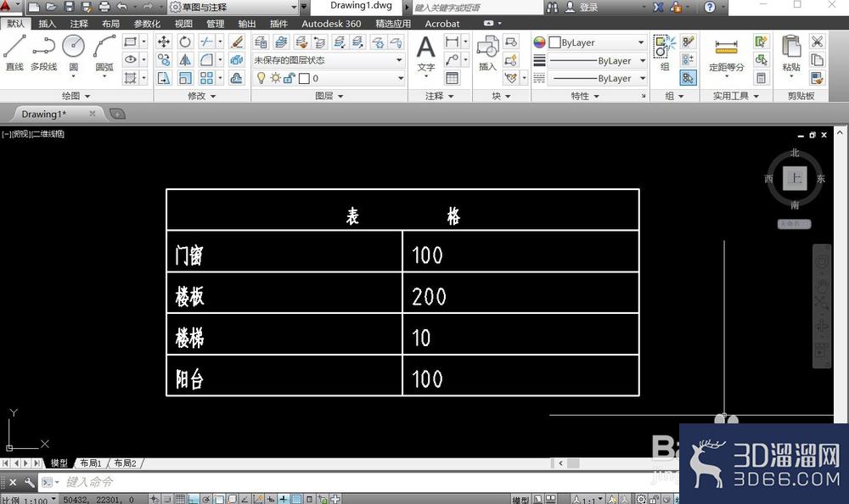Open the 注释 ribbon tab

(x=79, y=23)
